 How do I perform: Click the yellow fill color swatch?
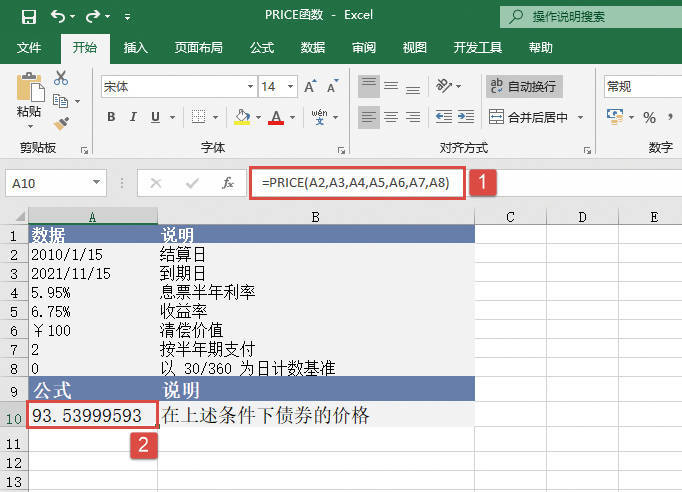coord(241,117)
